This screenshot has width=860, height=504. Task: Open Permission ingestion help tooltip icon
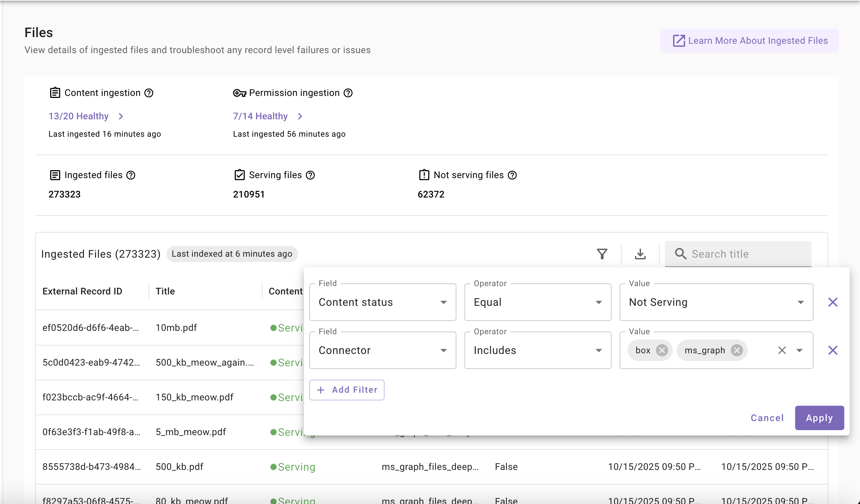coord(348,93)
